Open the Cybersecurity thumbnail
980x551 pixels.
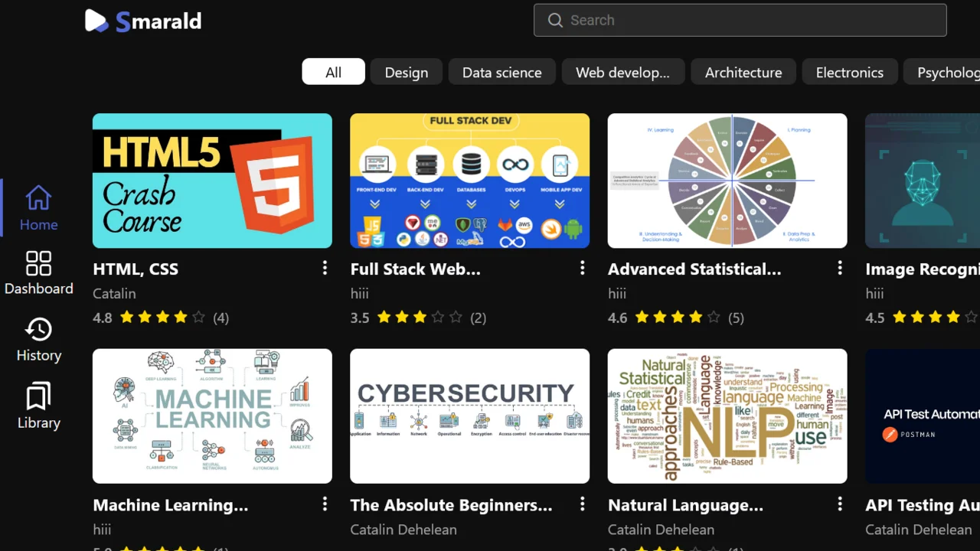pos(470,416)
